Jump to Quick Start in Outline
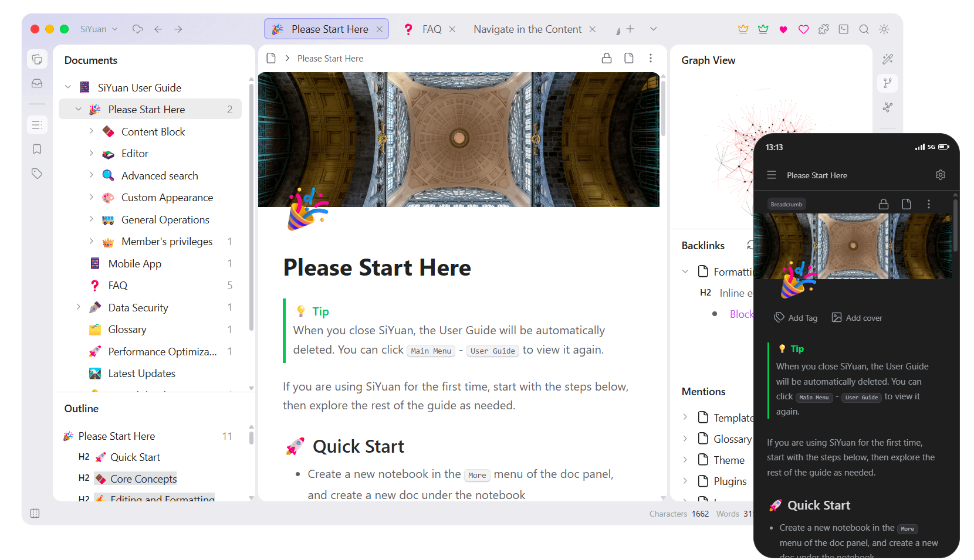The width and height of the screenshot is (974, 560). pos(135,457)
